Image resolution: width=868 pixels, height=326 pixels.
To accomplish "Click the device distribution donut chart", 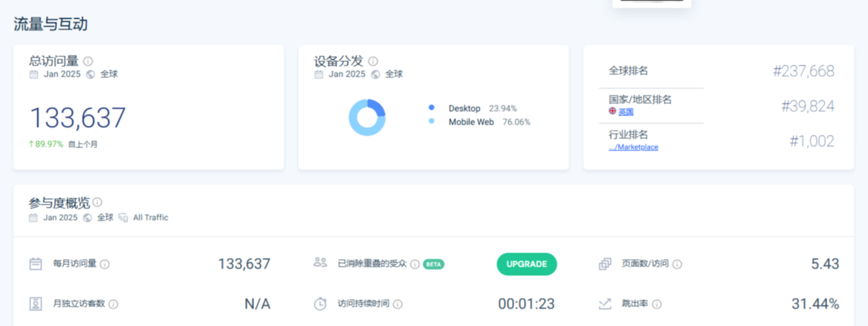I will (x=367, y=117).
